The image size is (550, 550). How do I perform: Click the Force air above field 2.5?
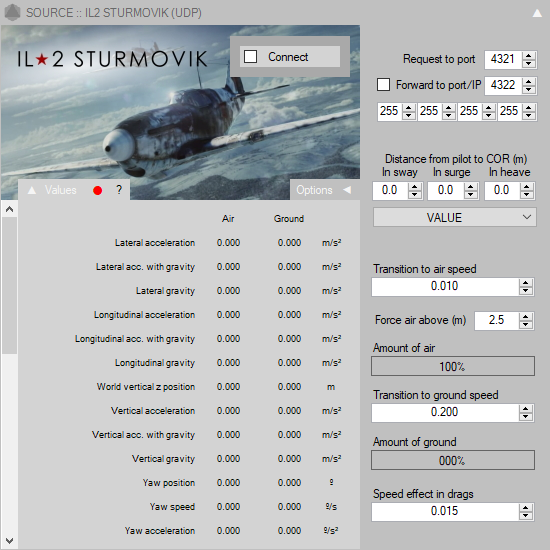coord(496,321)
